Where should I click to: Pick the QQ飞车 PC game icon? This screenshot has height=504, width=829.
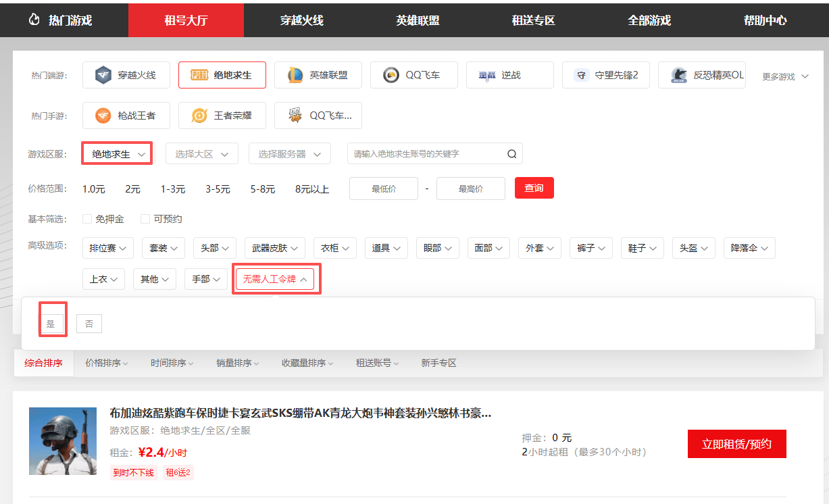pos(391,75)
